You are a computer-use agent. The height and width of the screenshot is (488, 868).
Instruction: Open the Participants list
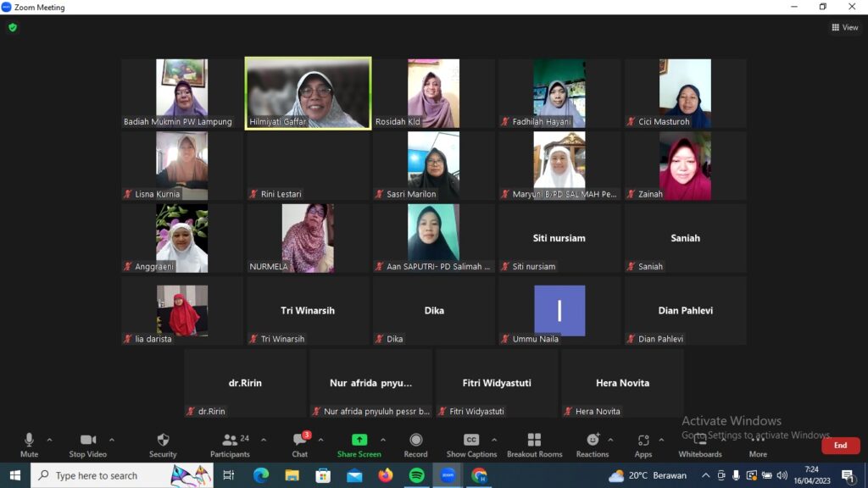(x=230, y=444)
